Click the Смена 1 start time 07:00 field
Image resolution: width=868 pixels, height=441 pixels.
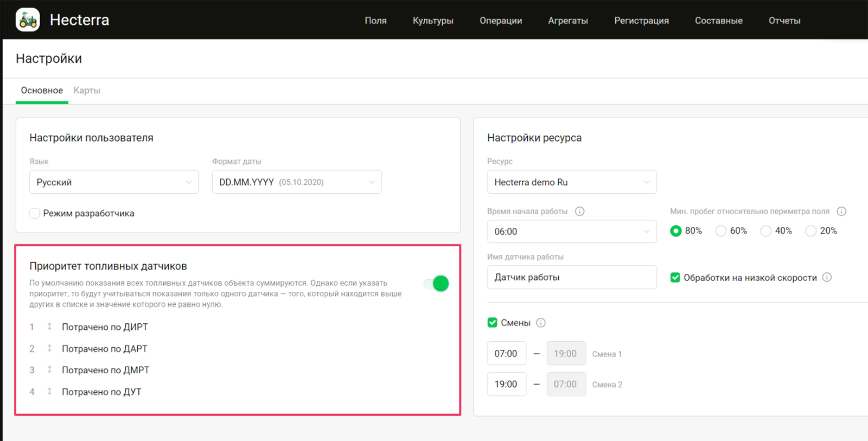pos(507,354)
